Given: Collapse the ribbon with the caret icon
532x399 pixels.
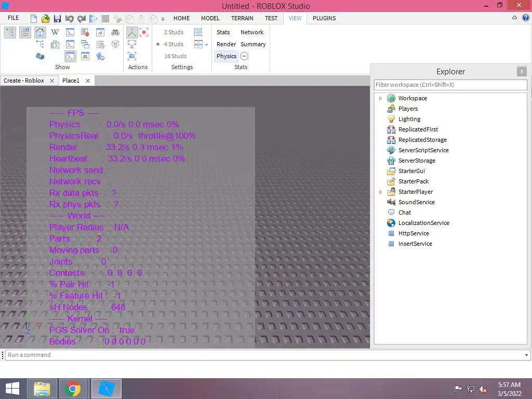Looking at the screenshot, I should coord(514,18).
